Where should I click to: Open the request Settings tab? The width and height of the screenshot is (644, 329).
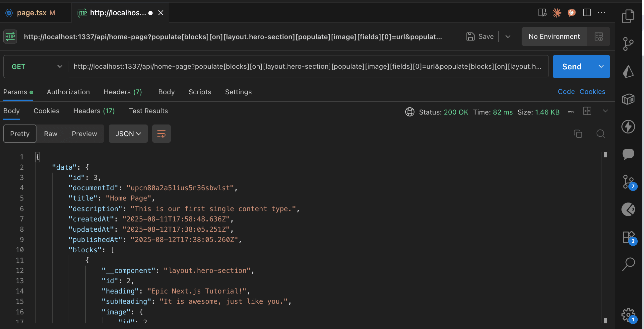tap(238, 92)
